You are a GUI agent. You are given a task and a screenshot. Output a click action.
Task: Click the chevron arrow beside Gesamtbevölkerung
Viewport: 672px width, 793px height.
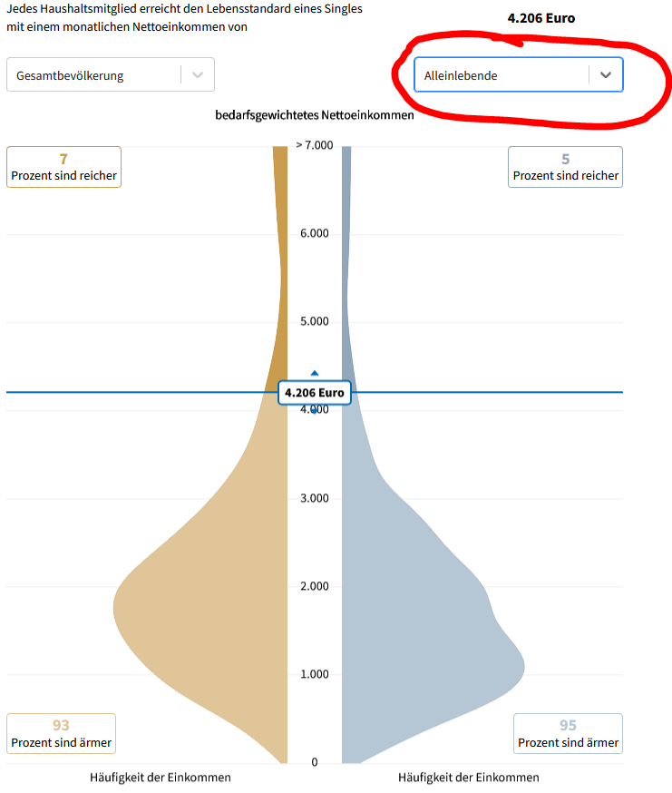tap(199, 75)
